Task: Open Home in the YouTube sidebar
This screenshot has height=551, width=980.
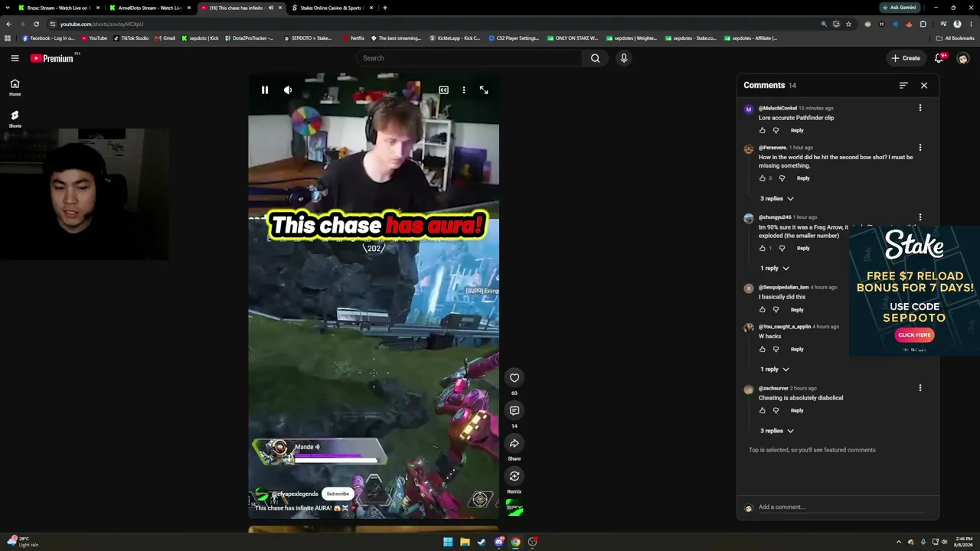Action: [15, 87]
